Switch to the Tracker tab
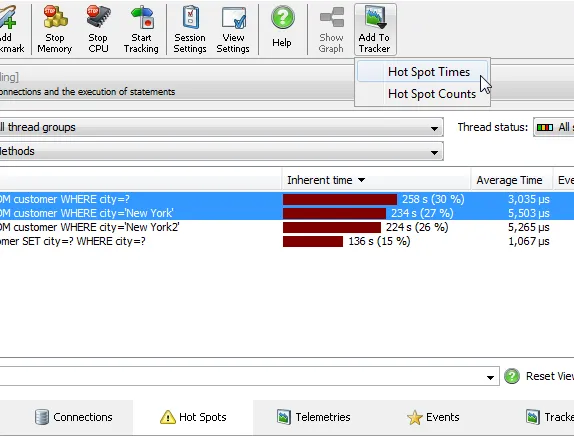The image size is (574, 436). coord(549,417)
